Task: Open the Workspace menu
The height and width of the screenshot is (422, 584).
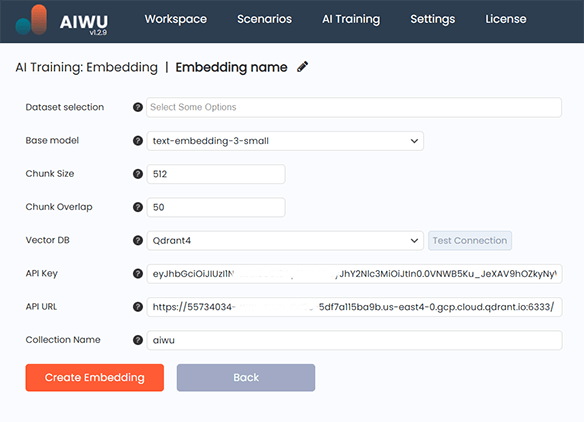Action: pos(176,19)
